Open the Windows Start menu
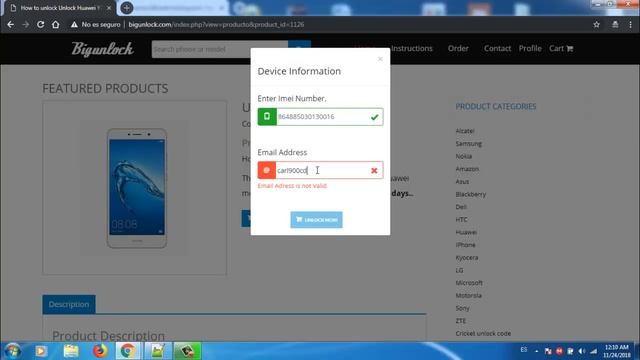640x360 pixels. click(x=13, y=351)
